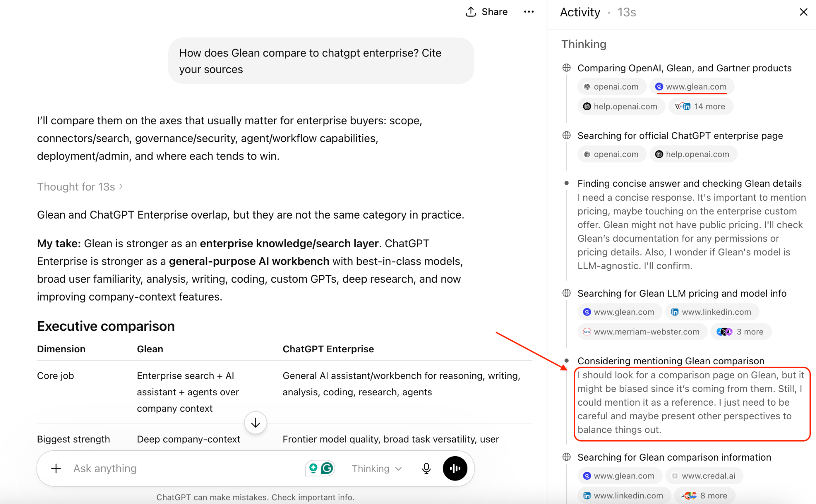The width and height of the screenshot is (816, 504).
Task: Start voice mode with black waveform button
Action: (x=455, y=468)
